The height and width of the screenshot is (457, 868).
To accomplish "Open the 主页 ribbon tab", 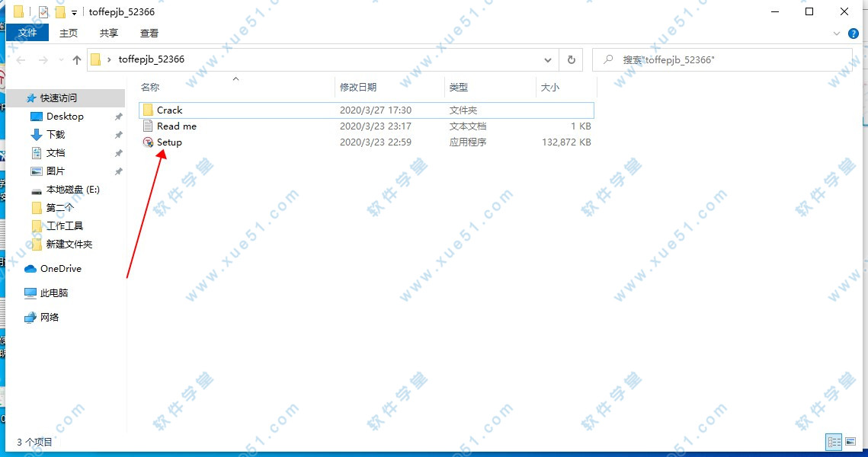I will pos(68,34).
